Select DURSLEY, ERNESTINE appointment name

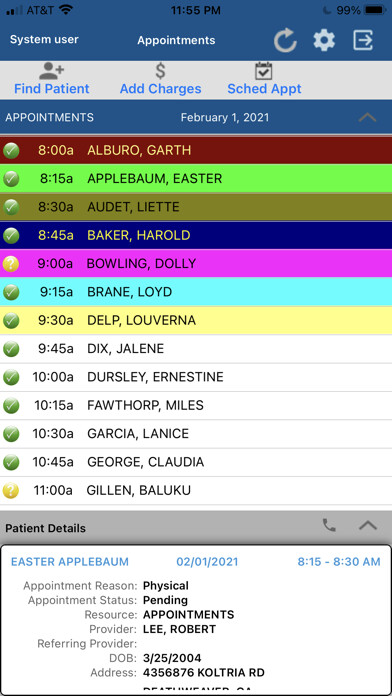pyautogui.click(x=155, y=377)
